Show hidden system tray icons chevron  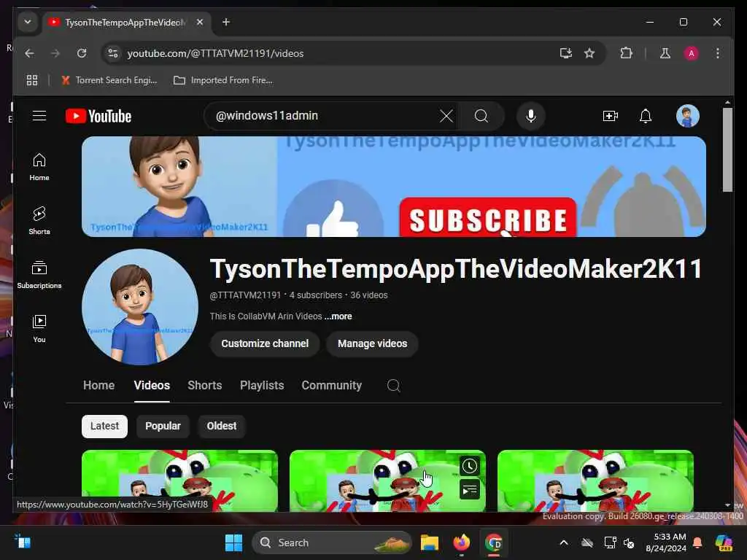click(564, 542)
